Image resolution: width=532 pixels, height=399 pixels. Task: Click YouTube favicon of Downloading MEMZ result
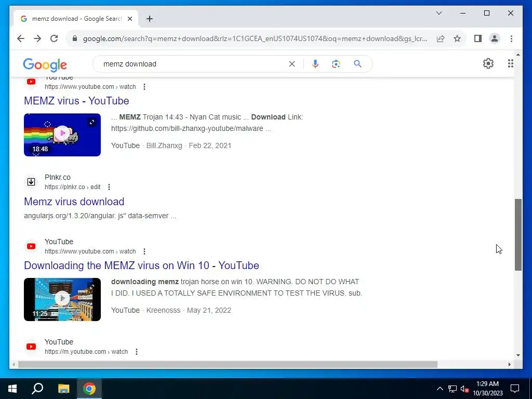pyautogui.click(x=31, y=246)
